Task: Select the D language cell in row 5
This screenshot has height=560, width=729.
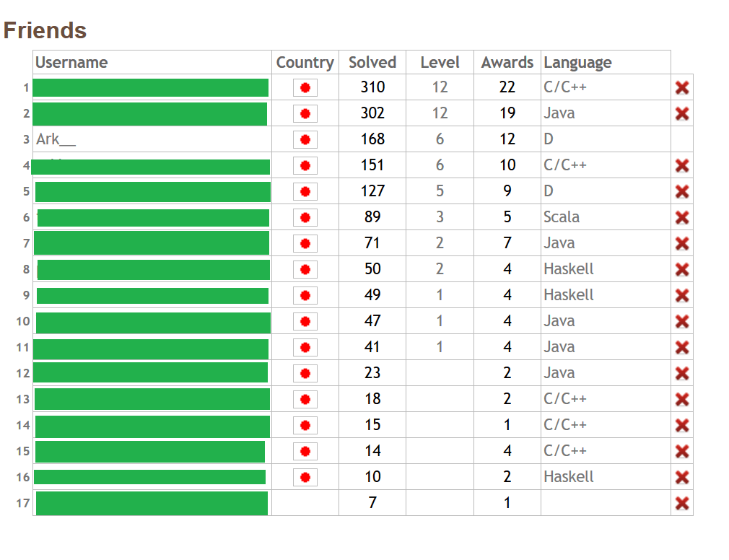Action: 549,191
